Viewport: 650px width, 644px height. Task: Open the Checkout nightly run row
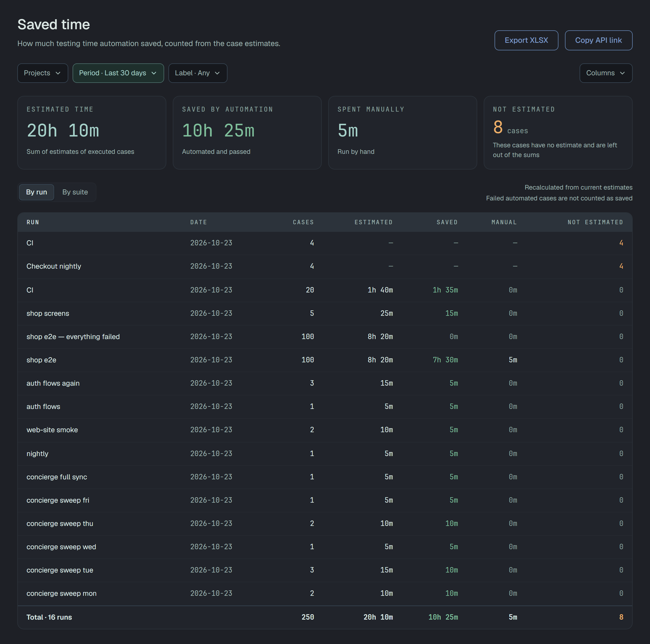pos(325,266)
